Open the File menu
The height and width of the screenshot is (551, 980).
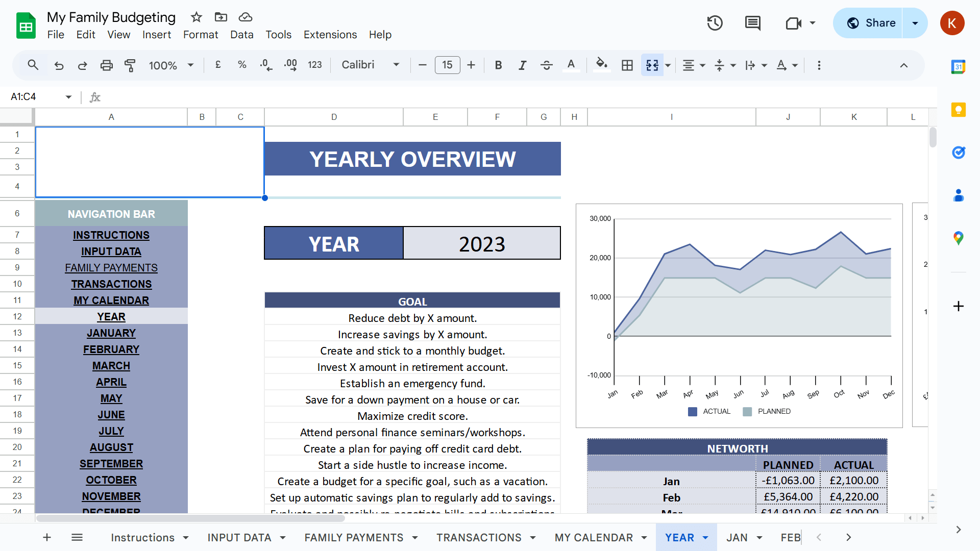[x=56, y=35]
